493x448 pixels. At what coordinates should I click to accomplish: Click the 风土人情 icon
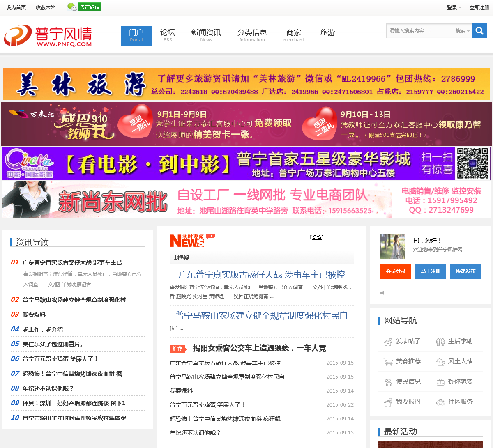[x=440, y=362]
